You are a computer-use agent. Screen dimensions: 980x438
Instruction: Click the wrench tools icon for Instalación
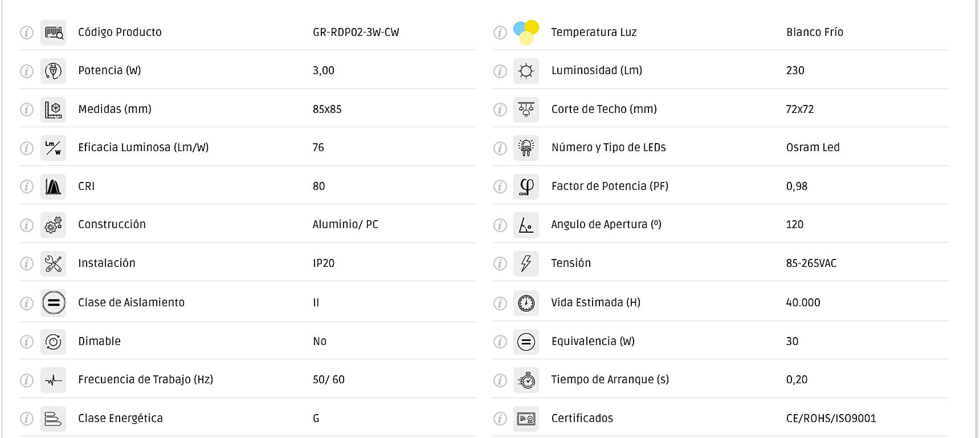coord(54,263)
